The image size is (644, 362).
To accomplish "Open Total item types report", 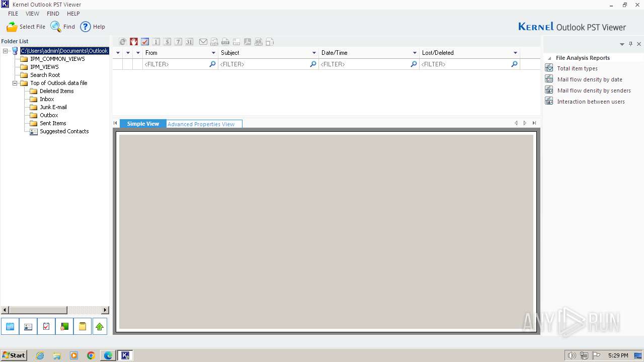I will (577, 68).
